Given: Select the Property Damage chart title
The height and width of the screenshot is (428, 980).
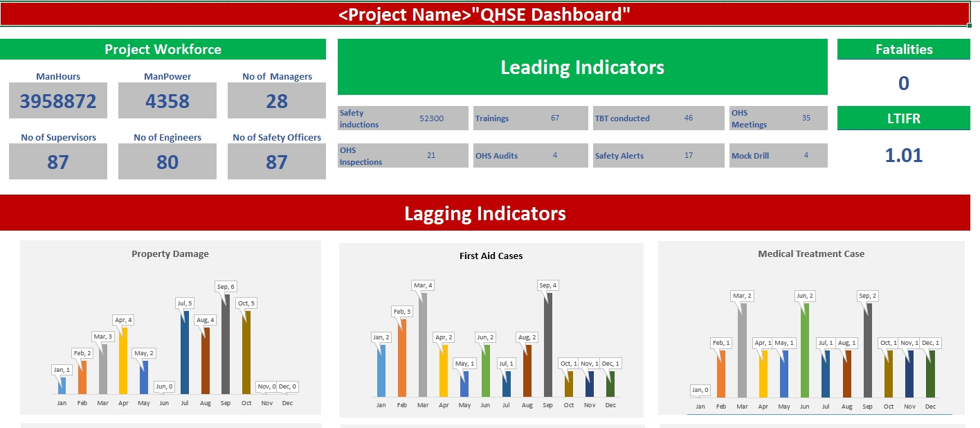Looking at the screenshot, I should point(170,254).
